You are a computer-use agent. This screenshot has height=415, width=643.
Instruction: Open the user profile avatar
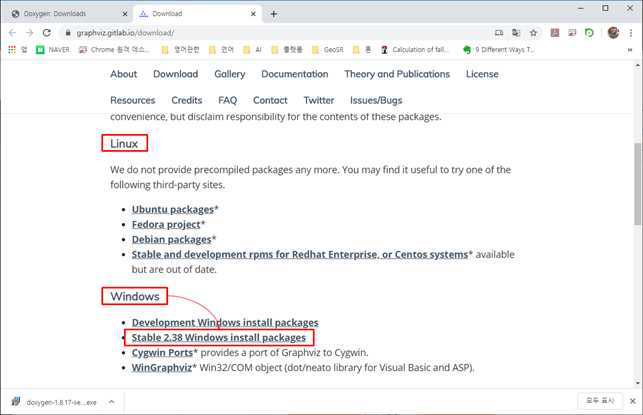(613, 33)
